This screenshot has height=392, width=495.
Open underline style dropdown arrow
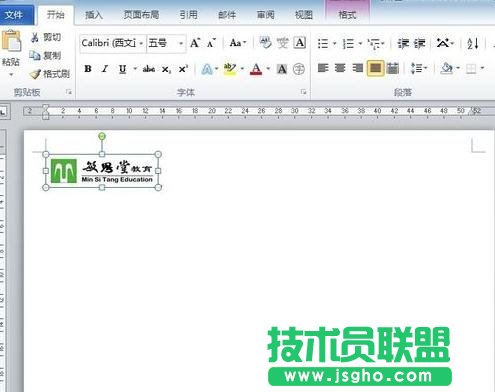coord(135,69)
